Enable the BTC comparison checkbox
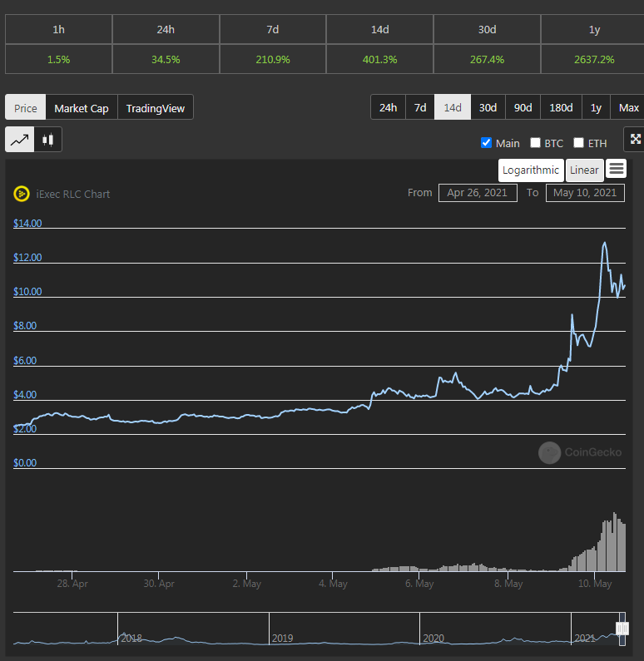 coord(535,143)
